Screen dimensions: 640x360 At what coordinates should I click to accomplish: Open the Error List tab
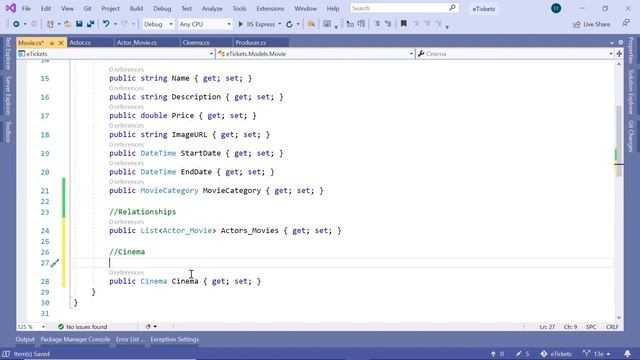click(x=129, y=340)
